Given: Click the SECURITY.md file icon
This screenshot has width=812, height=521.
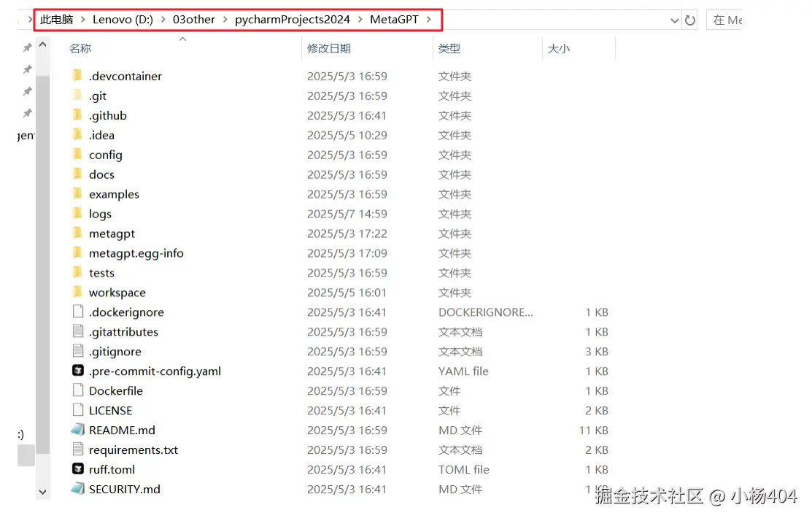Looking at the screenshot, I should point(77,488).
